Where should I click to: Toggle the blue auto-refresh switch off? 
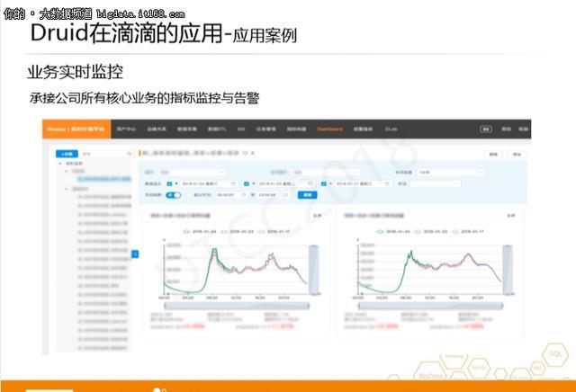click(174, 195)
